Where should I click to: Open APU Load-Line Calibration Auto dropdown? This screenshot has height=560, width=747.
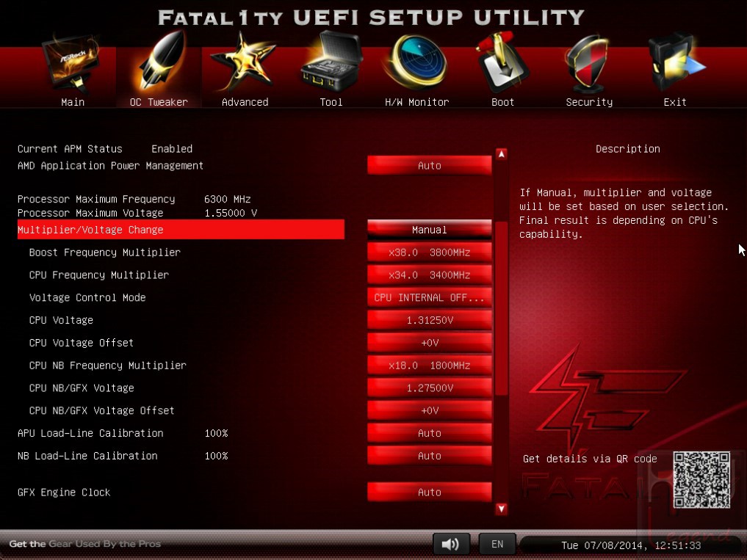coord(429,433)
